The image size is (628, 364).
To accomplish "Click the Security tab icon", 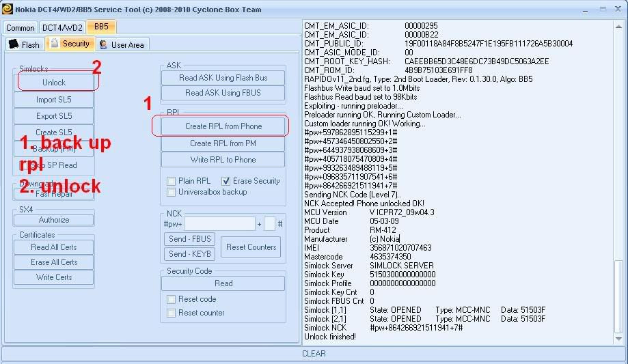I will [54, 43].
